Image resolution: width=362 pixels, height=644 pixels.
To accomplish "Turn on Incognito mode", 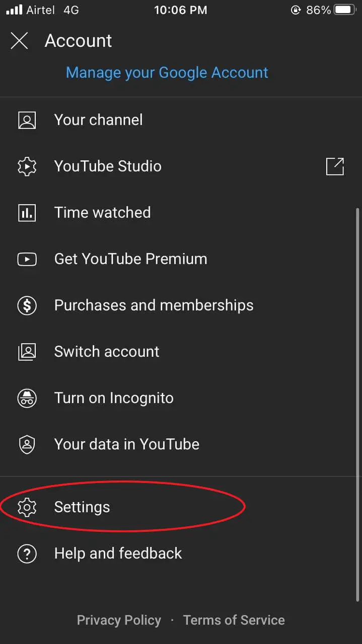I will 181,398.
